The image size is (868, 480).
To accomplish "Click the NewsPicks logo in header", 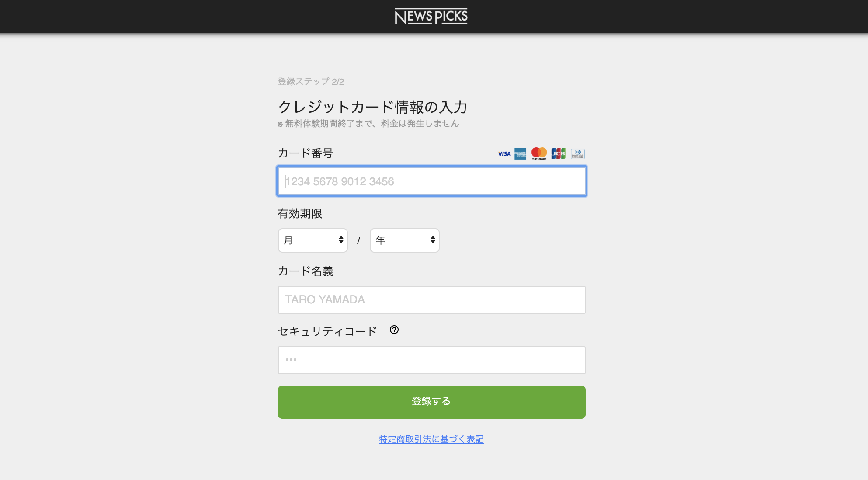I will [x=431, y=17].
